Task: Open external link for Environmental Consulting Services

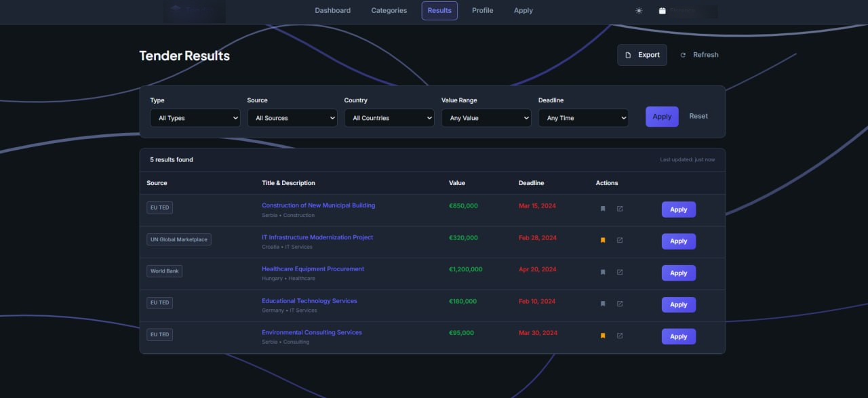Action: coord(620,336)
